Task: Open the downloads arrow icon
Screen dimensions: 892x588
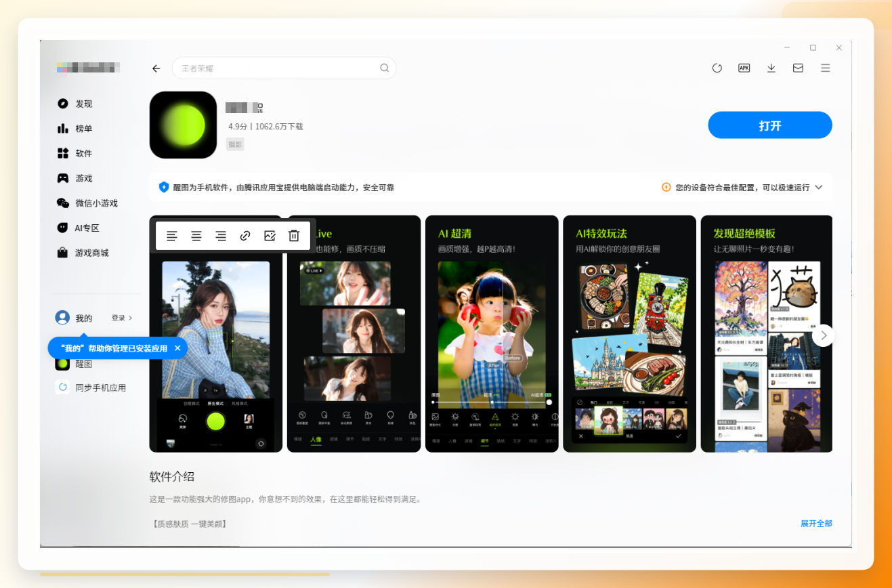Action: (x=771, y=68)
